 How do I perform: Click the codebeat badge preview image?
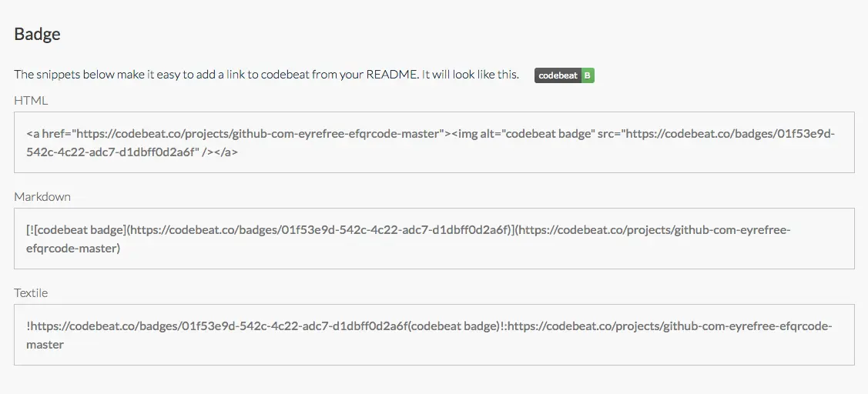tap(564, 75)
